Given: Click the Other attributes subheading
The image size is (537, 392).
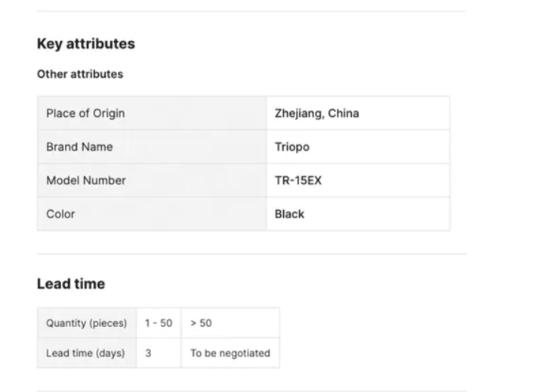Looking at the screenshot, I should coord(80,74).
